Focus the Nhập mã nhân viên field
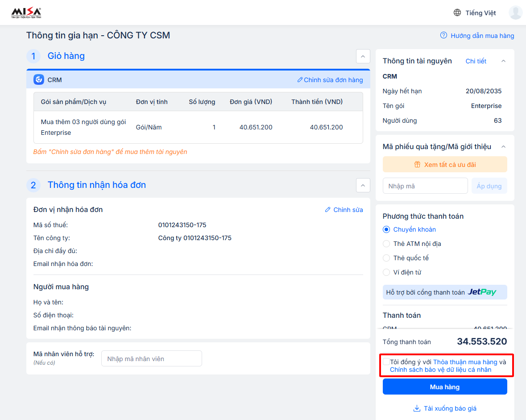The height and width of the screenshot is (420, 526). pos(152,359)
